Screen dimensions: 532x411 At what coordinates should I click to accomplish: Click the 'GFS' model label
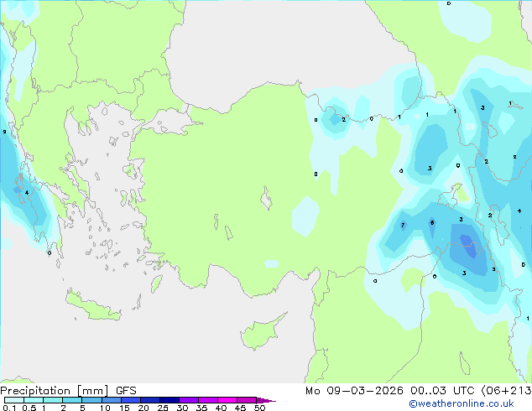126,391
